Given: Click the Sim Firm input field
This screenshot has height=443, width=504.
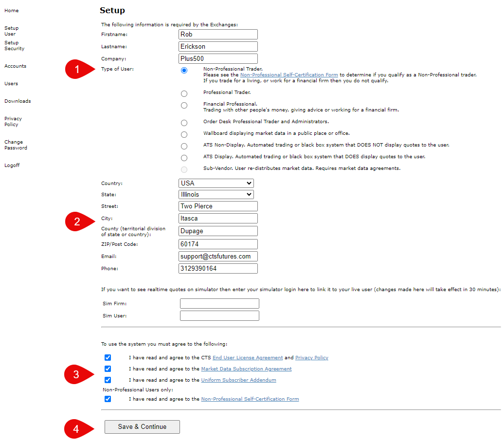Looking at the screenshot, I should point(219,303).
